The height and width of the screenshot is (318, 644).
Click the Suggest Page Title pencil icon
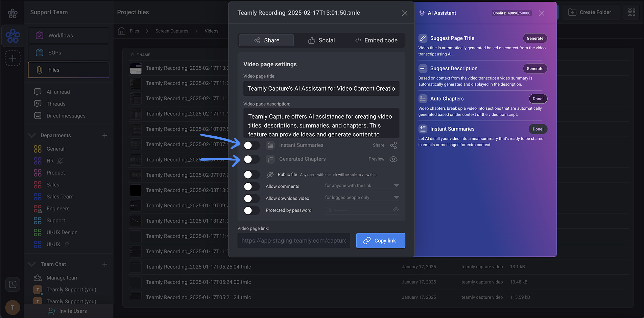tap(423, 38)
